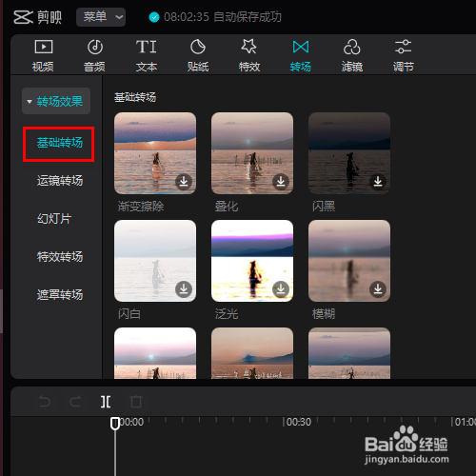
Task: Choose the 幻灯片 category
Action: [x=54, y=219]
